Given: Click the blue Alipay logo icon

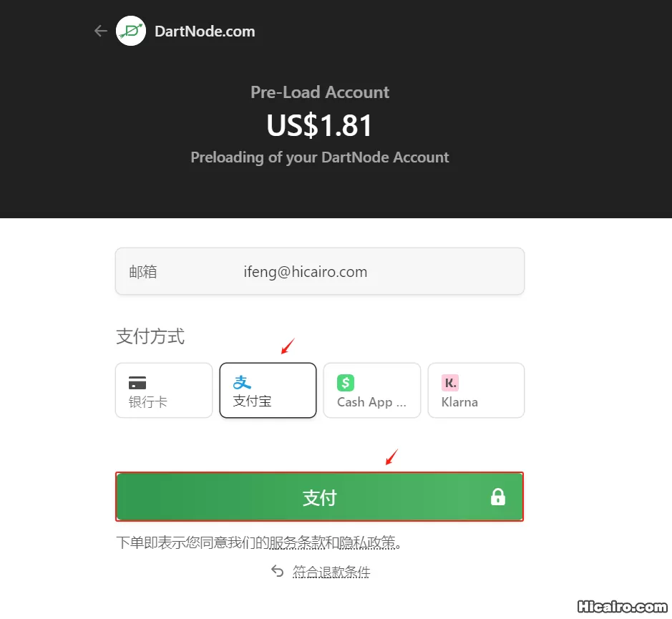Looking at the screenshot, I should coord(242,382).
